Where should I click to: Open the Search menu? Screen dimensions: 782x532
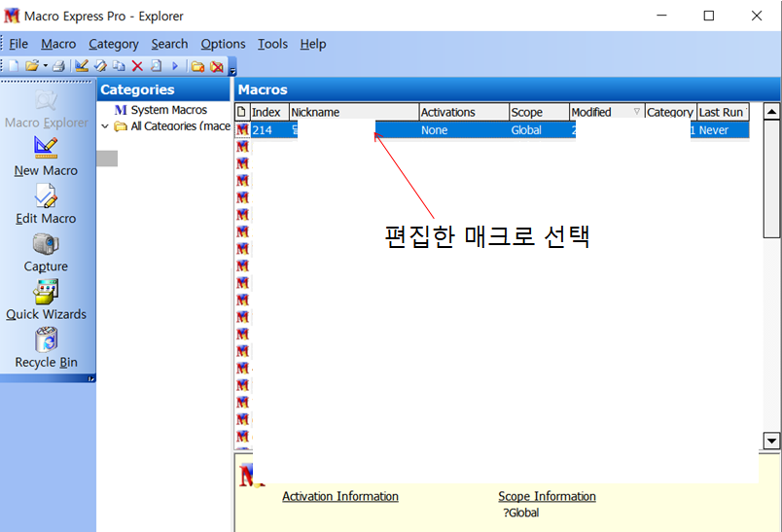point(169,44)
